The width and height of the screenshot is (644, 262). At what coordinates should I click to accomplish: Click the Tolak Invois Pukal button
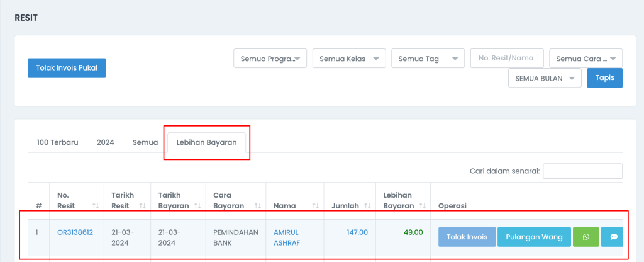coord(67,68)
